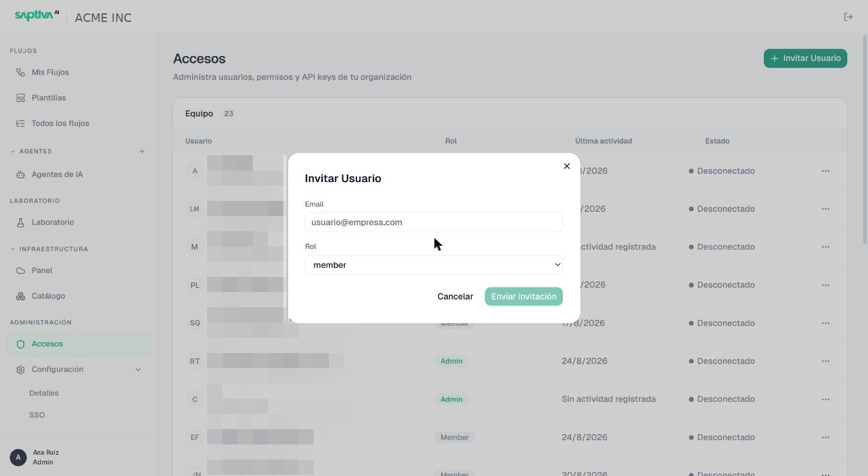Click the Member badge in EF row
The height and width of the screenshot is (476, 868).
click(454, 437)
